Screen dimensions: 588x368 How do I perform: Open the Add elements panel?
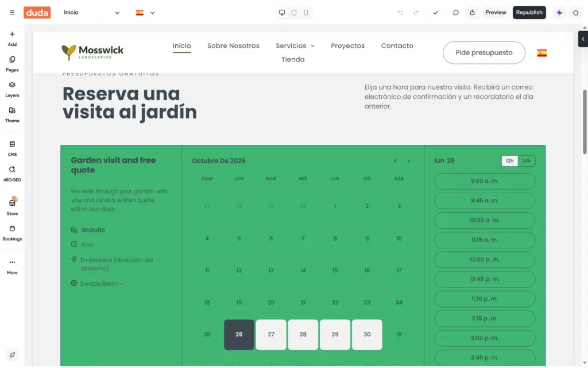point(12,39)
